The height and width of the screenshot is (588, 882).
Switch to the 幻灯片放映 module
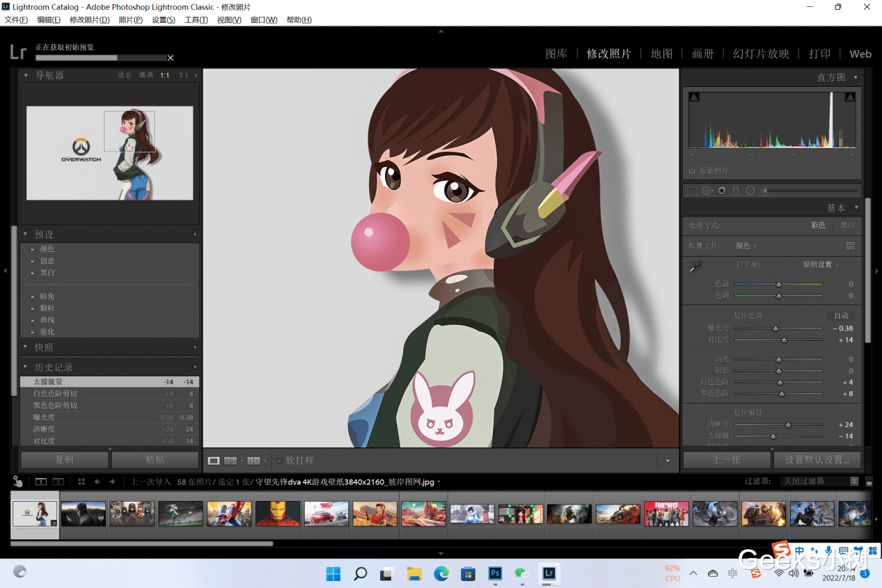761,54
